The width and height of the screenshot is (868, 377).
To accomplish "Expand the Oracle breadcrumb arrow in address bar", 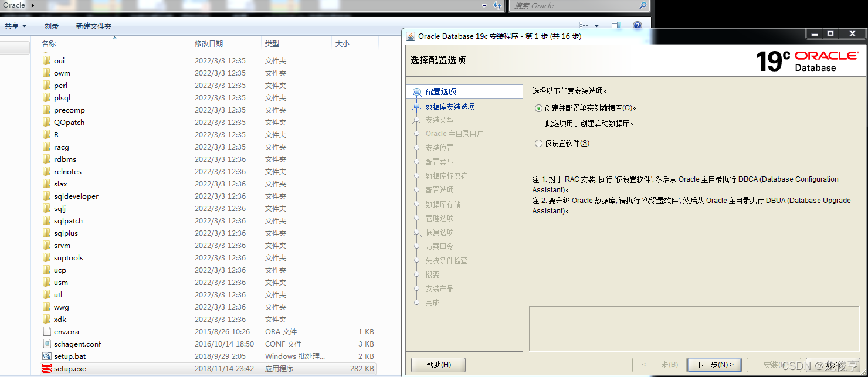I will 32,5.
